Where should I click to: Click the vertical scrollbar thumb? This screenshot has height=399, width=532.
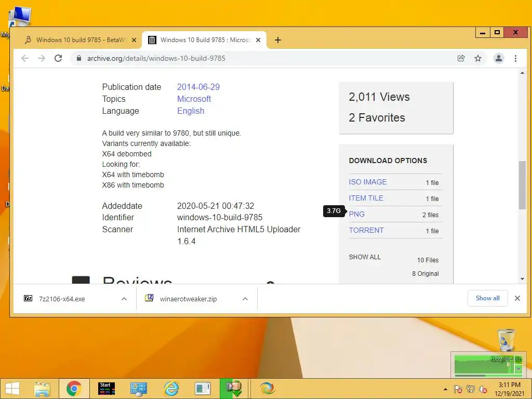(522, 185)
